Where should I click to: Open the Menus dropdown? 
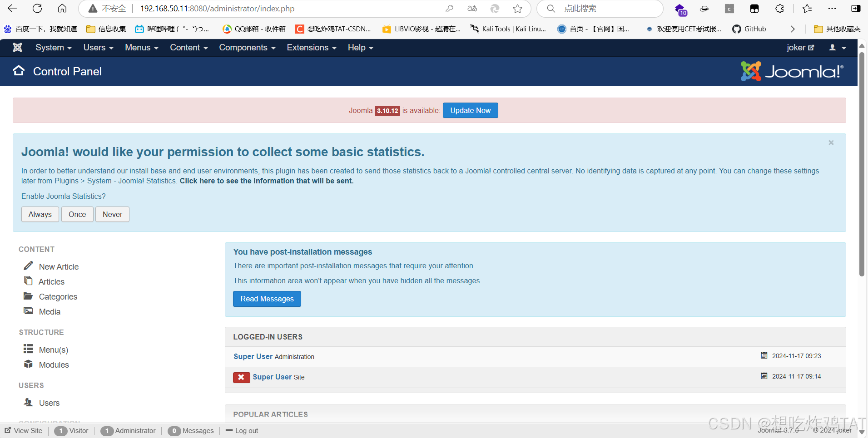pyautogui.click(x=142, y=48)
